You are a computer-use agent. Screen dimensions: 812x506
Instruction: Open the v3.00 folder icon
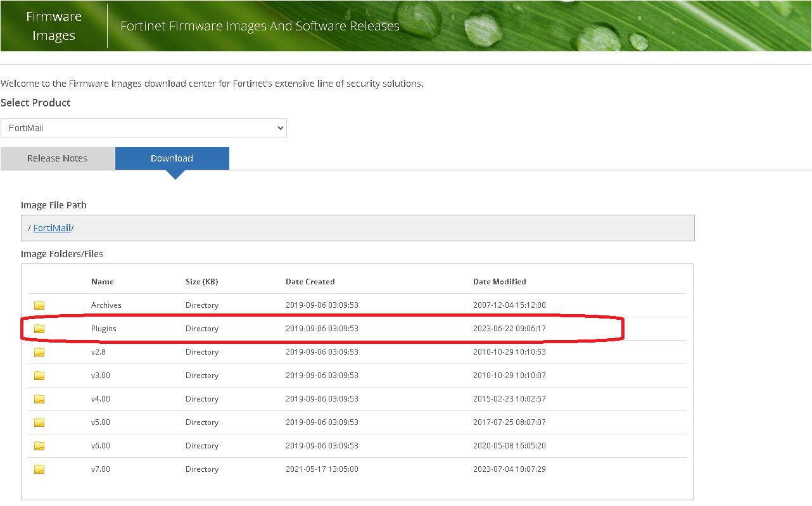(39, 375)
